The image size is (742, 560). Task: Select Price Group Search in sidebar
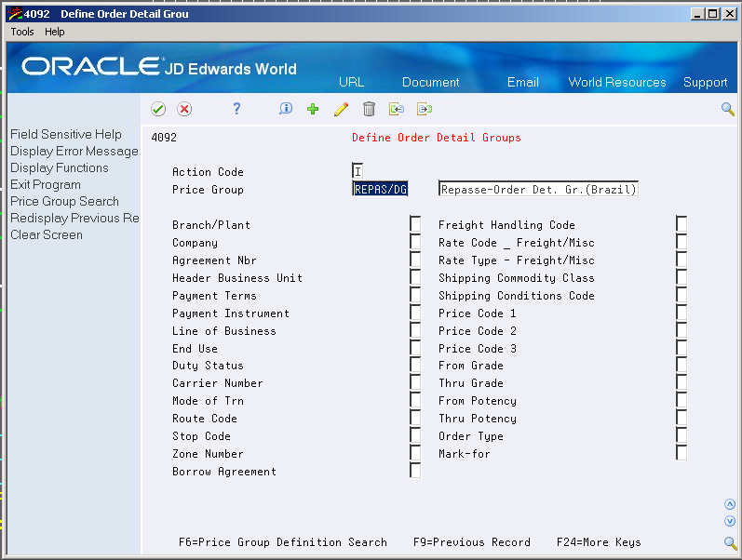click(64, 202)
